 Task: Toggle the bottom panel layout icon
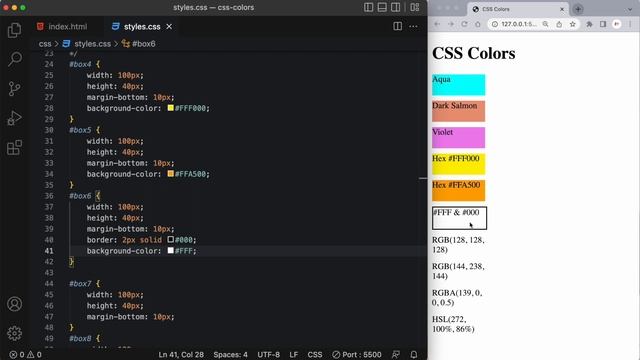[x=382, y=7]
